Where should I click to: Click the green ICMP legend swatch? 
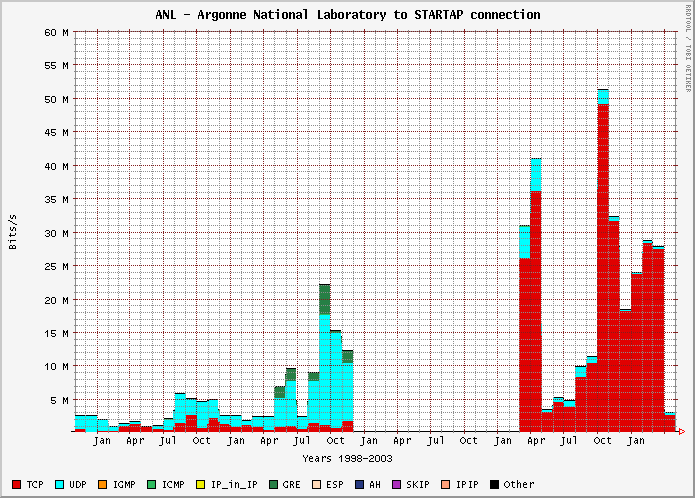tap(152, 484)
